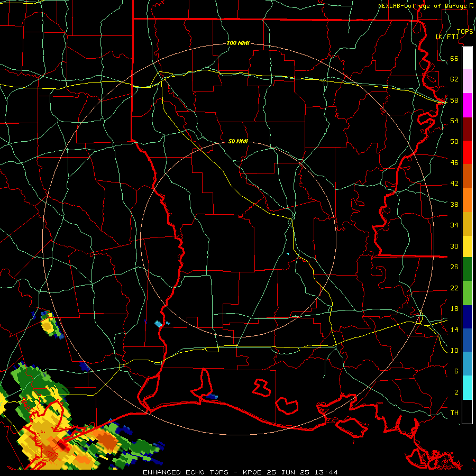This screenshot has width=476, height=476.
Task: Click the "TH" legend label
Action: click(x=454, y=413)
